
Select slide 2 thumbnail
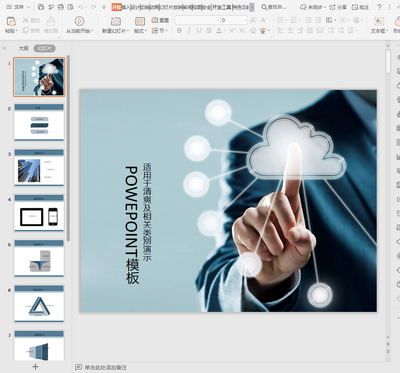coord(39,123)
